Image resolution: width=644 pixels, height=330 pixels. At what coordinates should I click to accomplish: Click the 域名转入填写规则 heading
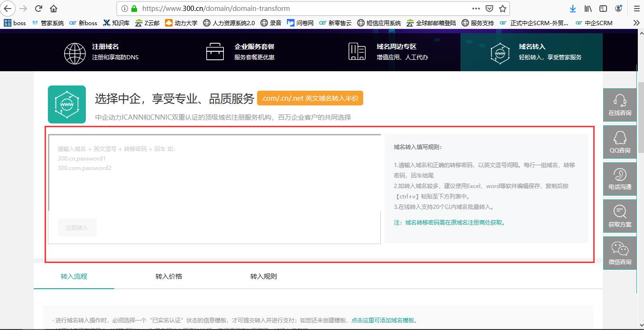417,147
